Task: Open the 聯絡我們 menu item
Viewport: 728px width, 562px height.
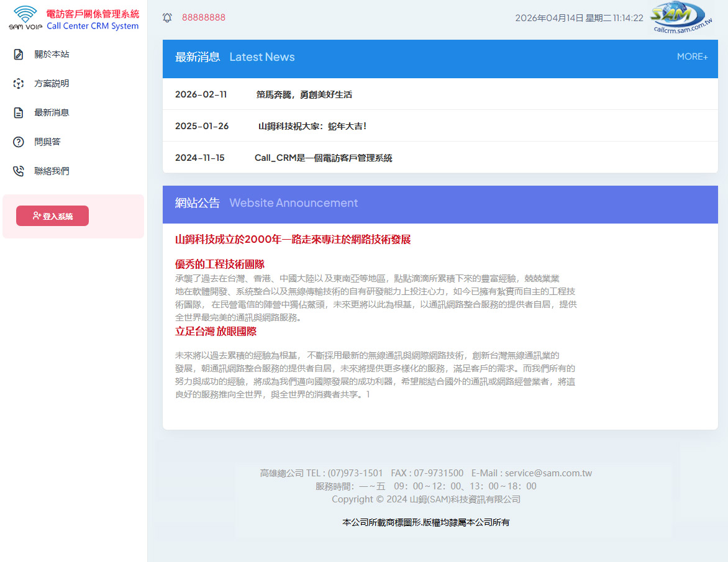Action: pos(52,171)
